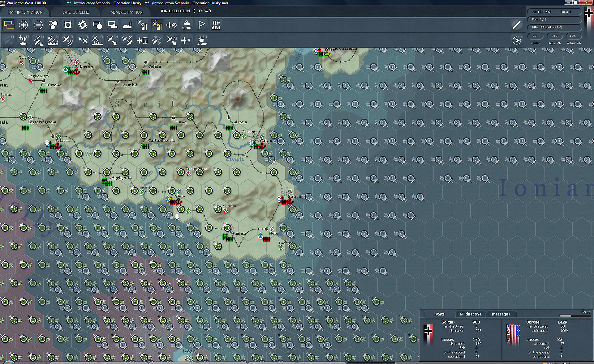The height and width of the screenshot is (364, 594).
Task: Select the F5 air recon icon
Action: (x=68, y=40)
